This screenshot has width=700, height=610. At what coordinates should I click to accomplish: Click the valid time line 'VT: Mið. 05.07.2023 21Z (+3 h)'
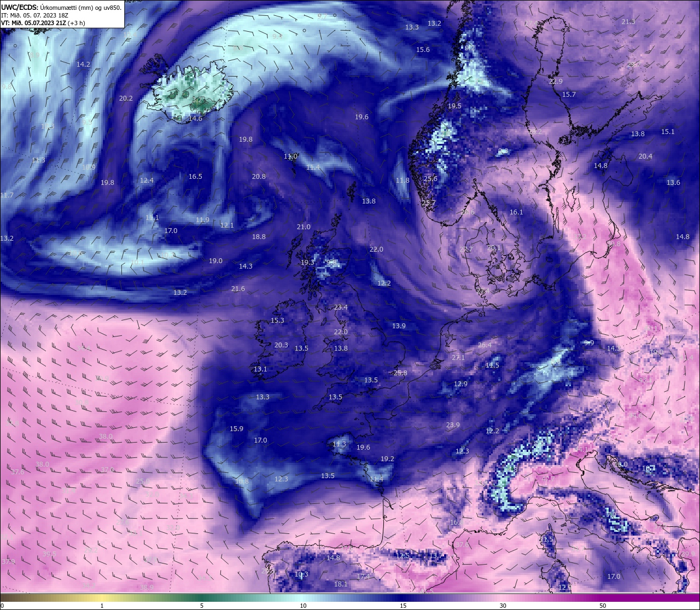click(43, 23)
